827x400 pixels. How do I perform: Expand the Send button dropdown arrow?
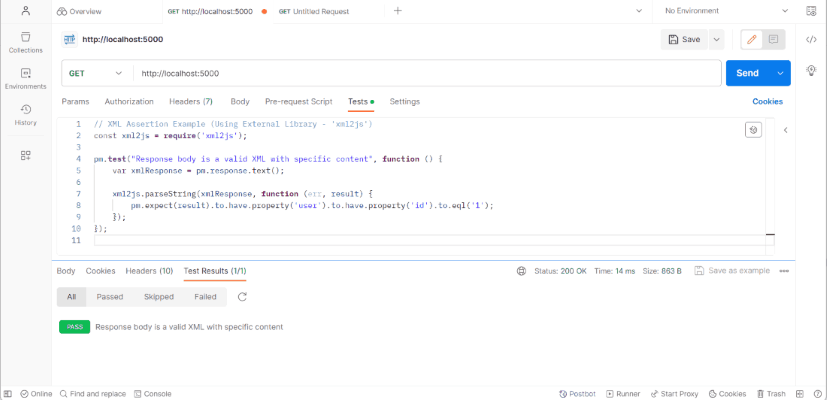click(781, 73)
